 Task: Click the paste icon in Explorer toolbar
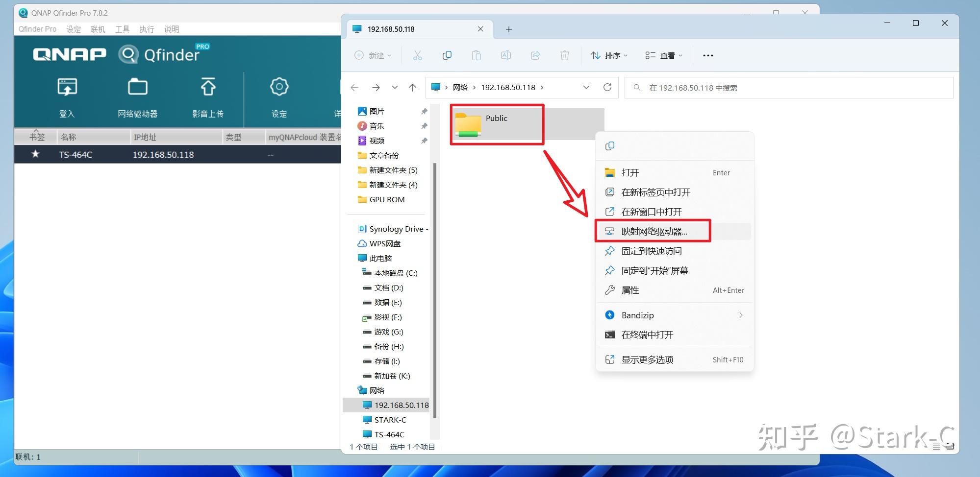click(477, 55)
